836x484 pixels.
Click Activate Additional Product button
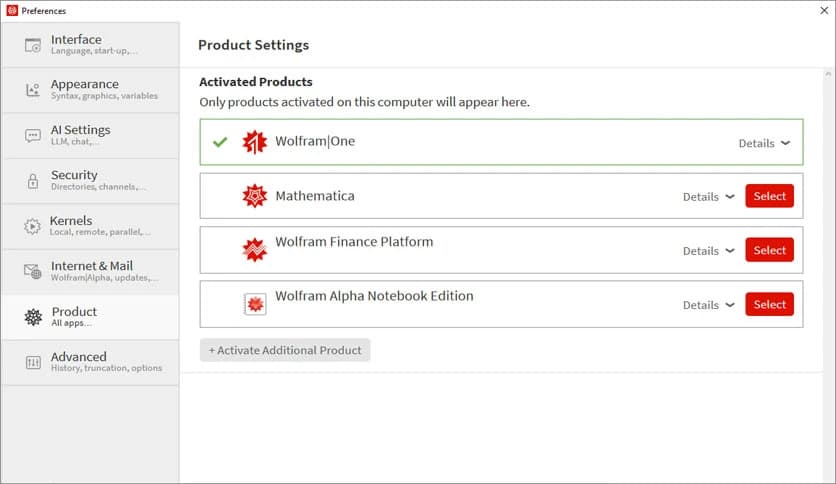(x=285, y=350)
